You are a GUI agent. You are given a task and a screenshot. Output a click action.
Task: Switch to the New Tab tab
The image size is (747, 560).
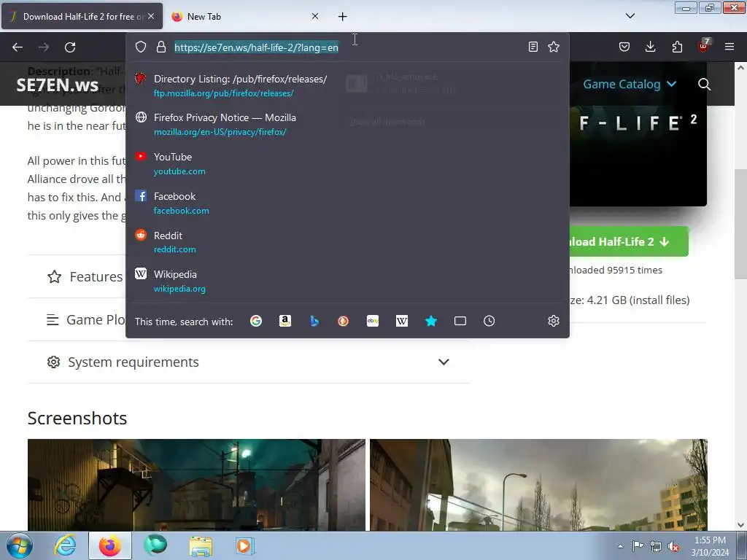point(245,16)
